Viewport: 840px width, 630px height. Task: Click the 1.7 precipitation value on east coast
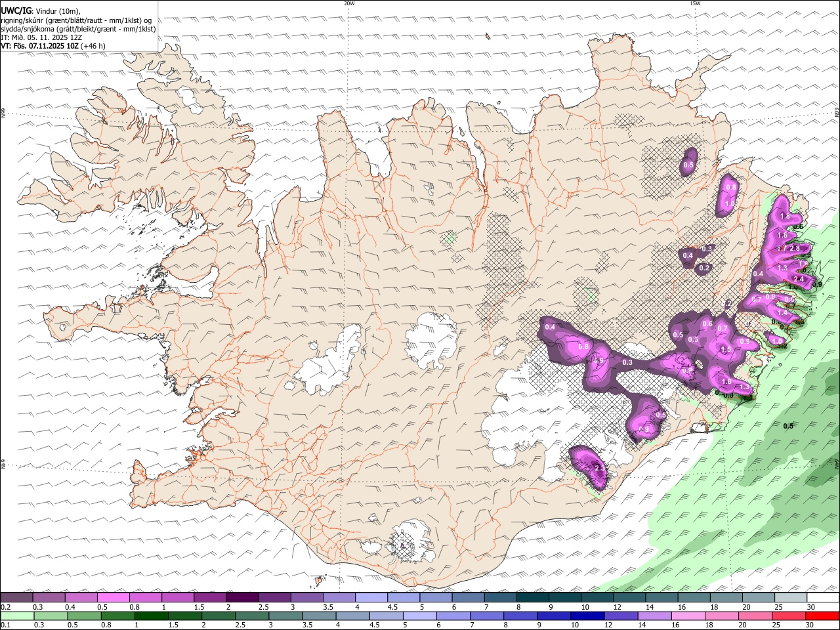click(782, 249)
